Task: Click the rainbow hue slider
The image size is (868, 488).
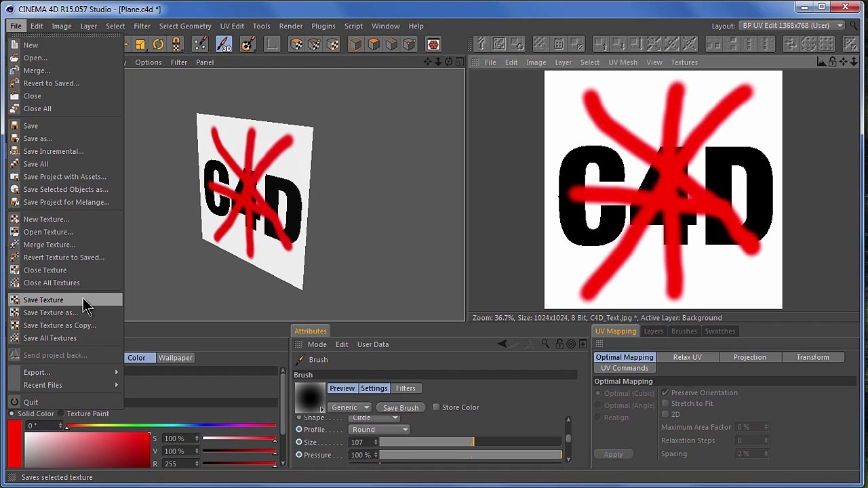Action: 171,426
